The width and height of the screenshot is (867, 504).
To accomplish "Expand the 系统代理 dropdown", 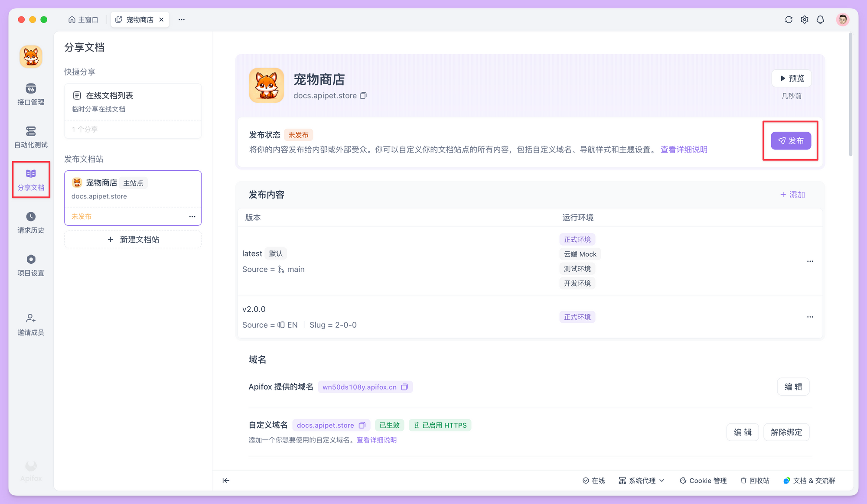I will [x=642, y=480].
